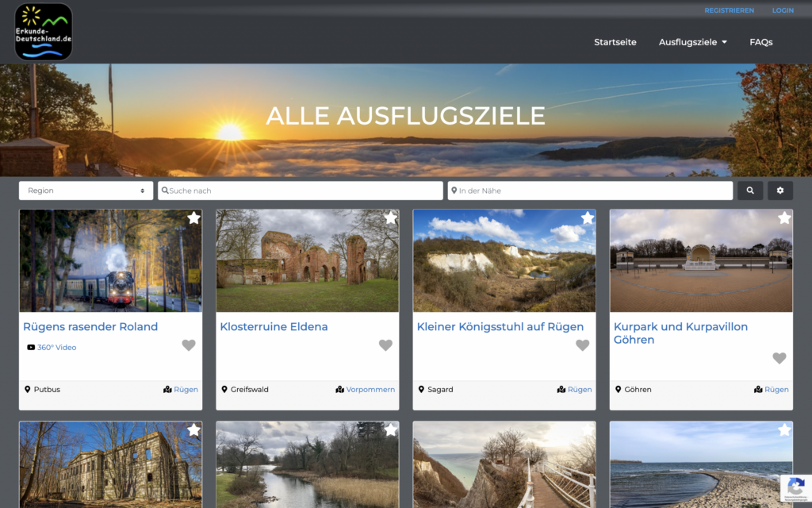Toggle the bookmark star on Rügens rasender Roland
The image size is (812, 508).
193,217
